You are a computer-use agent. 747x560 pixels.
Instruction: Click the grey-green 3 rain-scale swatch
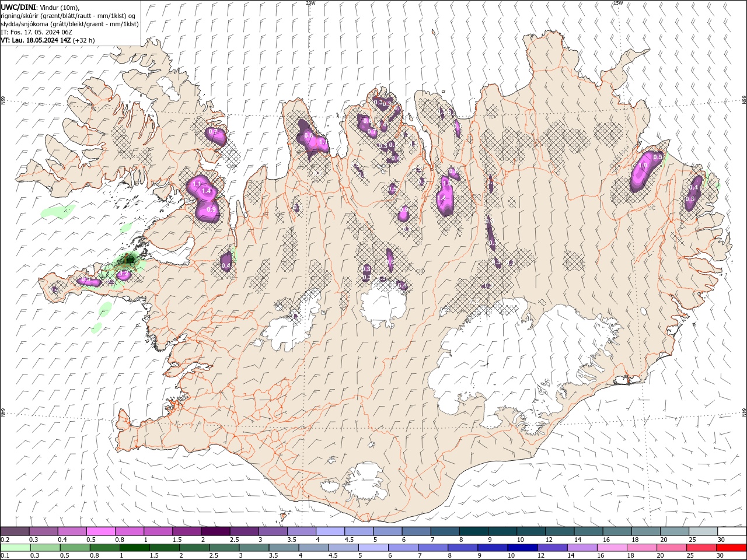point(254,548)
